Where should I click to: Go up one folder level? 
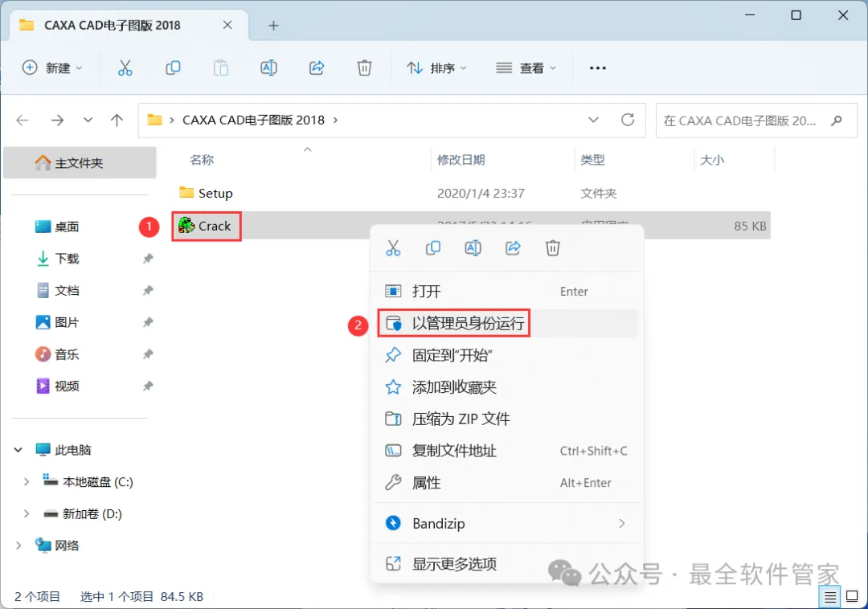(x=117, y=120)
